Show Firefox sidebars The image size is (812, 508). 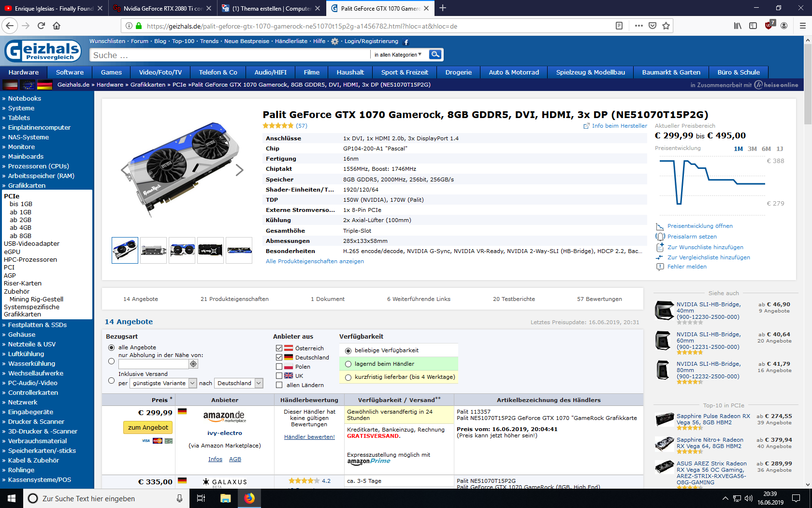pos(753,26)
